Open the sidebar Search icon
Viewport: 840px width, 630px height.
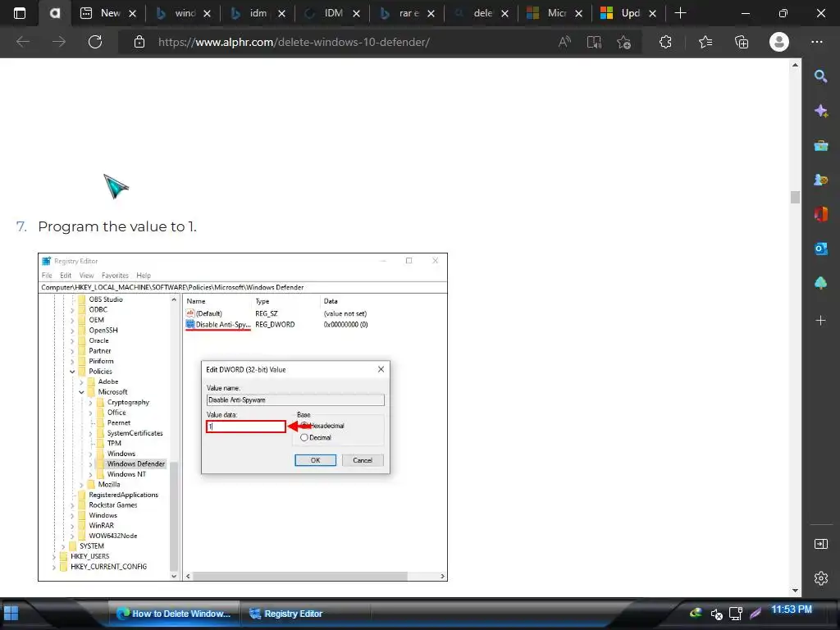tap(820, 76)
